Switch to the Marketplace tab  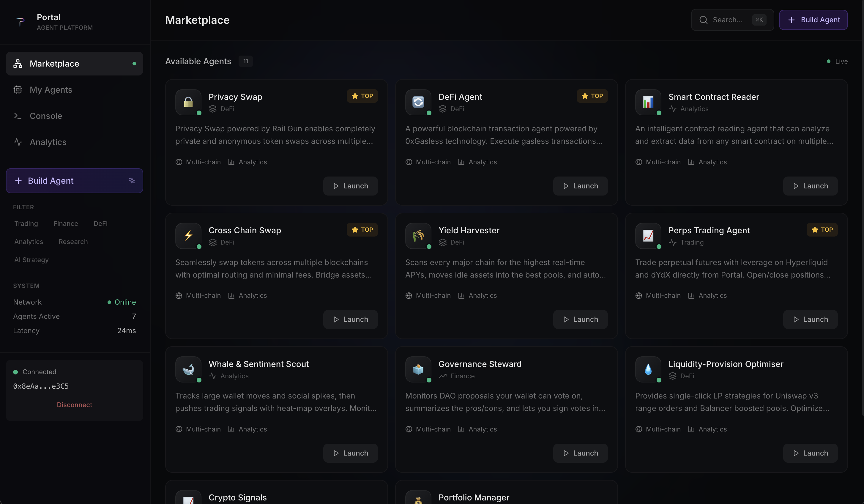point(54,63)
